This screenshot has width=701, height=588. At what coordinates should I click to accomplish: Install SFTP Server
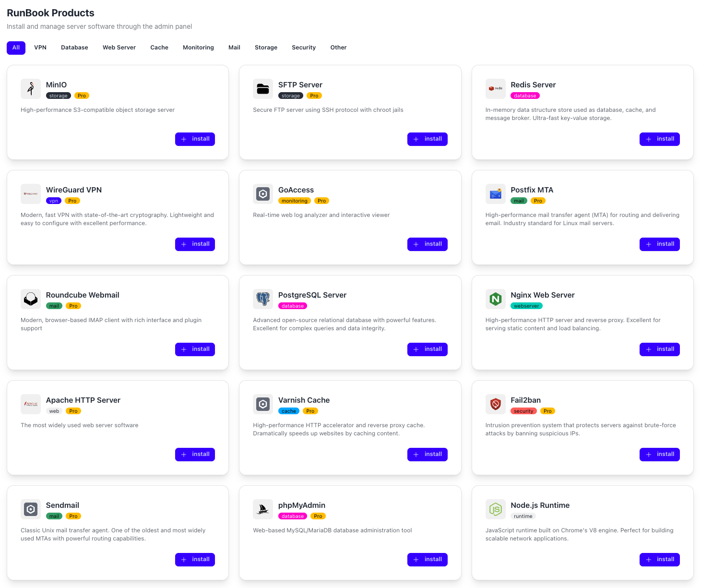(x=428, y=139)
